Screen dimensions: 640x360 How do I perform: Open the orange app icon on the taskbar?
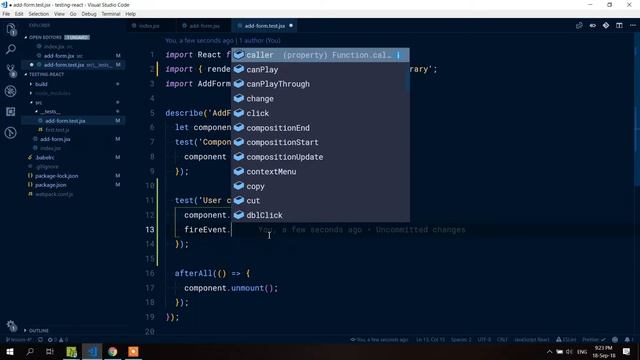133,351
